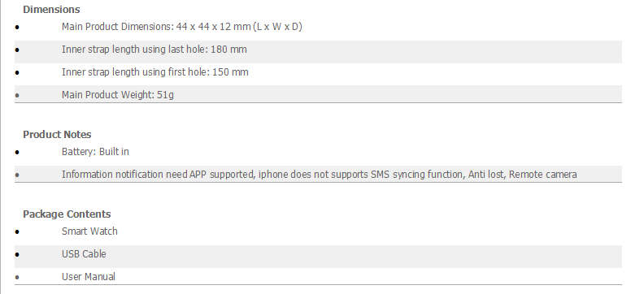Click the text "180 mm"
Screen dimensions: 644x294
(228, 50)
